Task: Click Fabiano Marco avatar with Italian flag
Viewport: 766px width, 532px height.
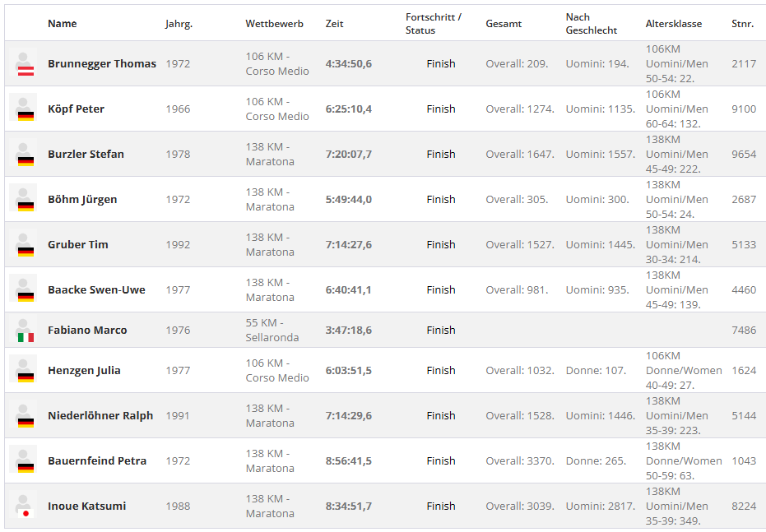Action: tap(23, 330)
